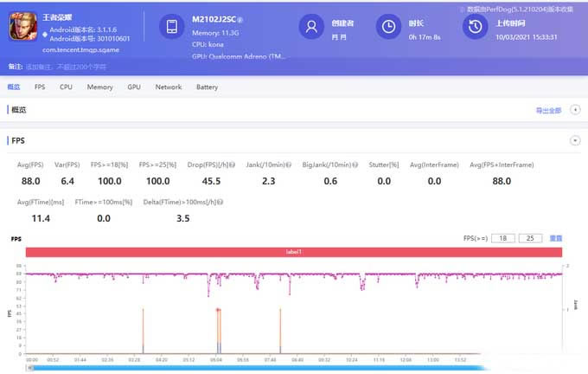Click the red label1 bar above chart

click(294, 252)
